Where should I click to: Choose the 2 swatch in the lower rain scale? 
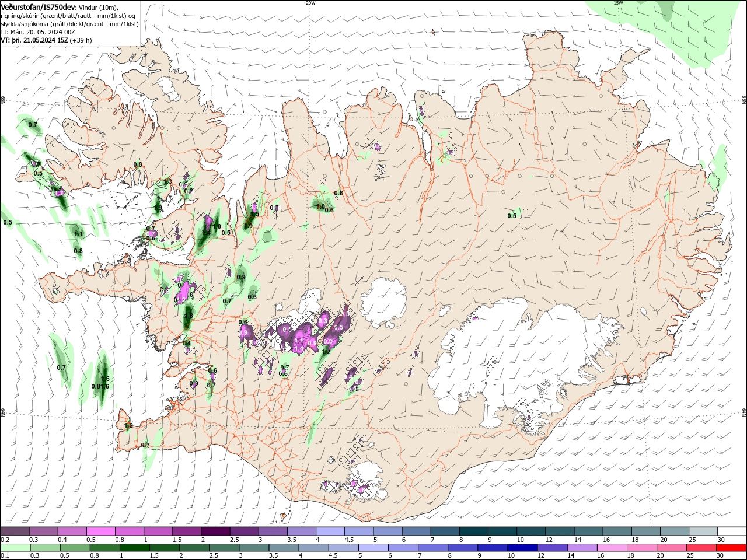click(x=194, y=548)
